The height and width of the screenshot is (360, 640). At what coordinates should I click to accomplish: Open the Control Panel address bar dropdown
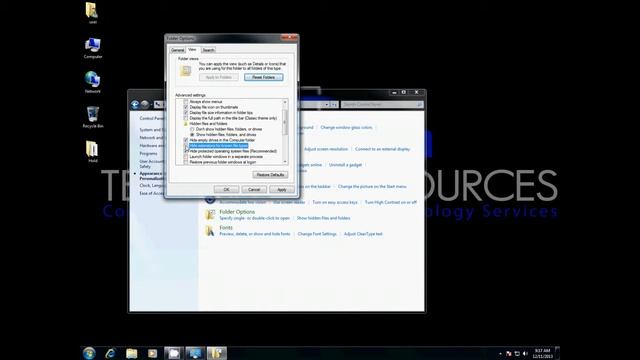pos(327,105)
